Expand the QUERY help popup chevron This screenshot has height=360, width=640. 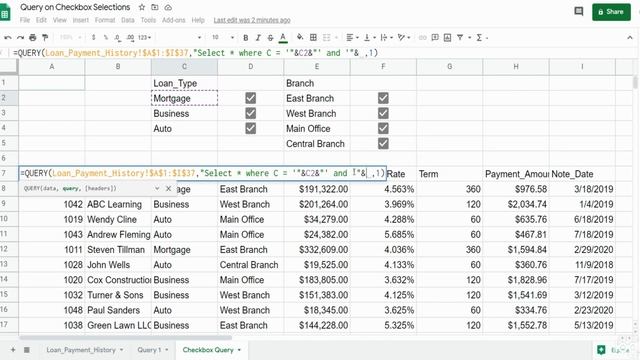[157, 189]
